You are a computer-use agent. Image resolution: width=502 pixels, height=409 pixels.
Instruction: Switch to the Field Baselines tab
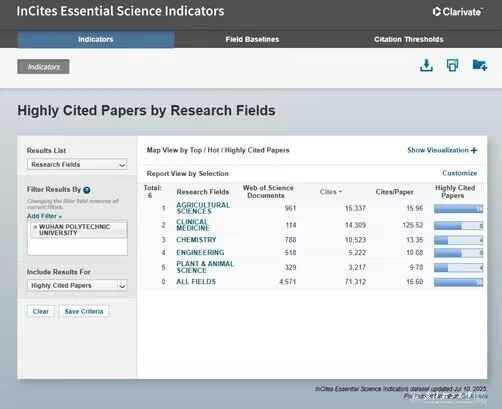tap(252, 39)
